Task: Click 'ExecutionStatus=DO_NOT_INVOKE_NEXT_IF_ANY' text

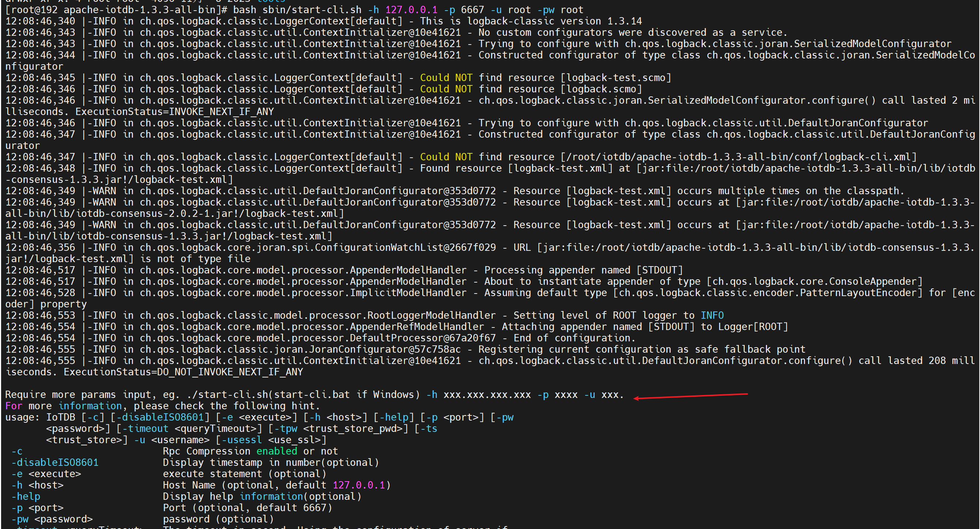Action: 183,372
